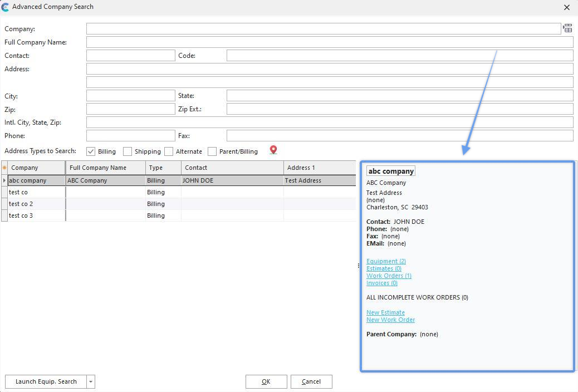Click the abc company row indicator arrow

[x=4, y=180]
